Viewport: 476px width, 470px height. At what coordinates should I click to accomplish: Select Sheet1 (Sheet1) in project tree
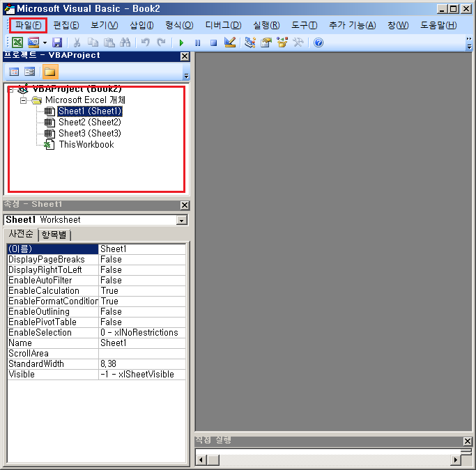[90, 111]
